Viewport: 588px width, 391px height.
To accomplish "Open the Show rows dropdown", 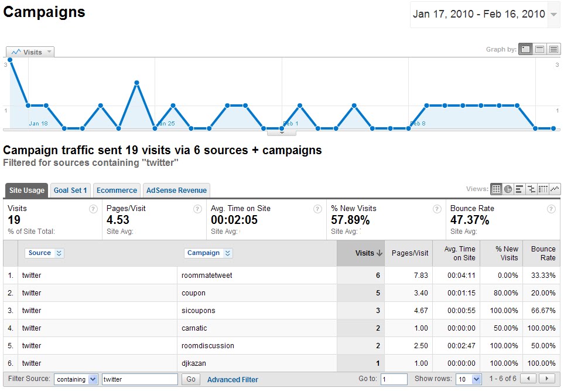I will point(469,379).
